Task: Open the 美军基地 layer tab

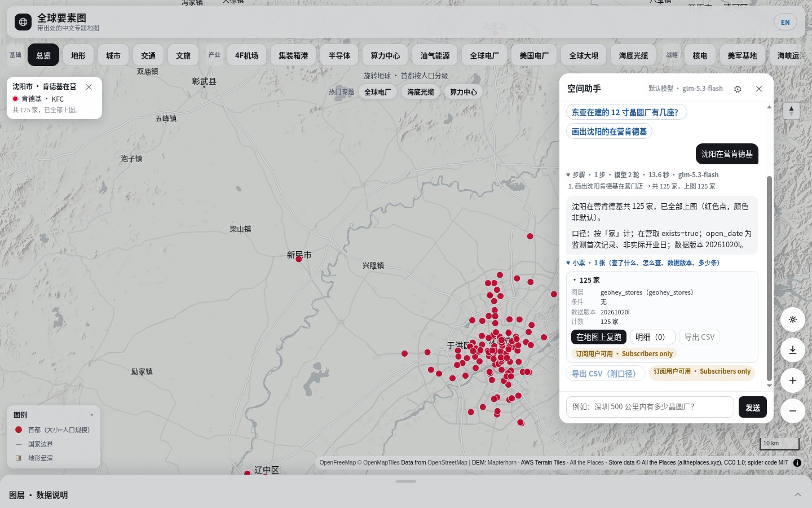Action: pos(742,55)
